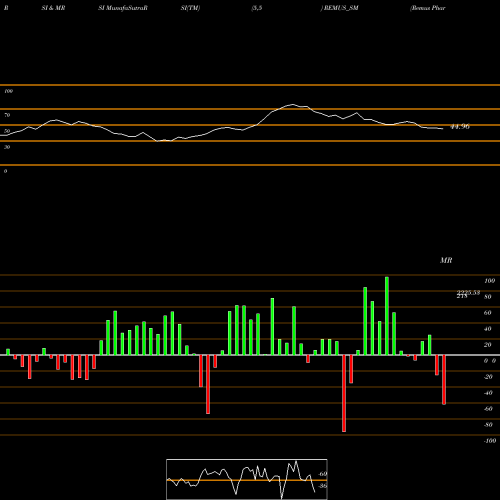Select the 44.96 current RSI value label
This screenshot has height=500, width=500.
click(460, 127)
